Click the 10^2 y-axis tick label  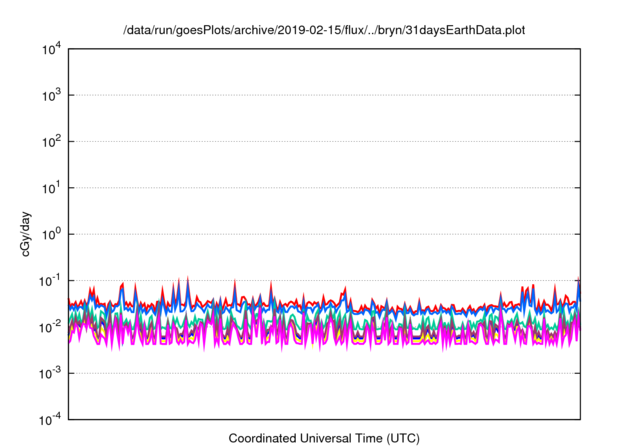pos(51,142)
